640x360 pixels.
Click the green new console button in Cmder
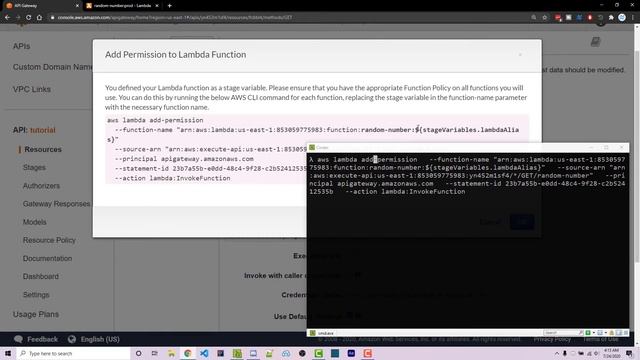588,333
